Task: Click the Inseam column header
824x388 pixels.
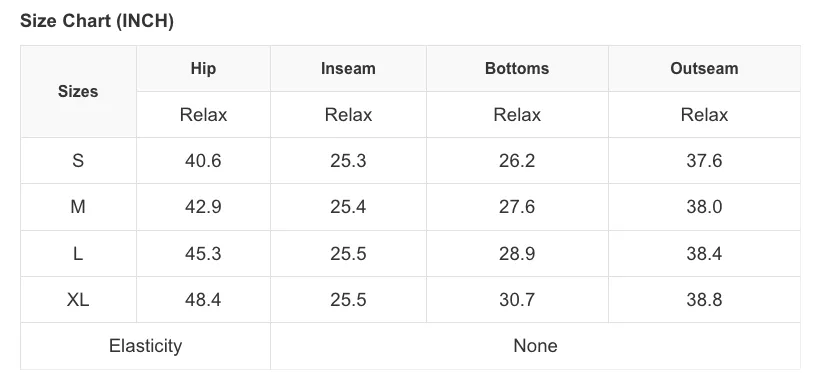Action: point(348,68)
